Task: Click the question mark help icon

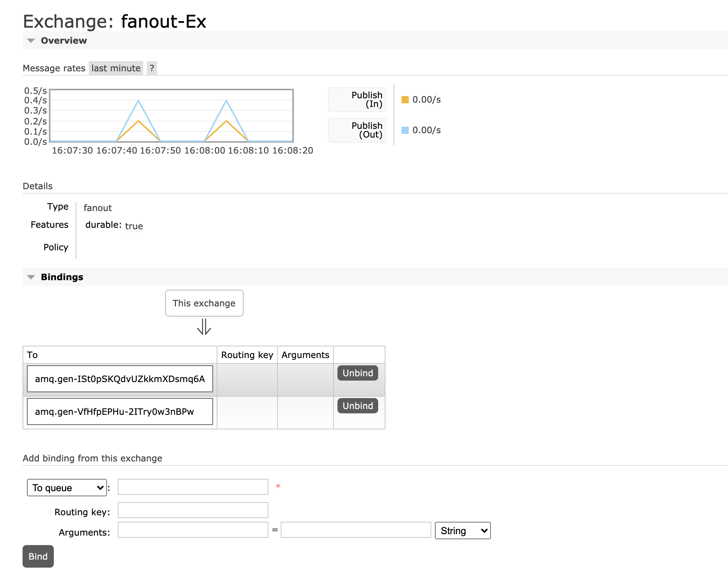Action: pyautogui.click(x=152, y=68)
